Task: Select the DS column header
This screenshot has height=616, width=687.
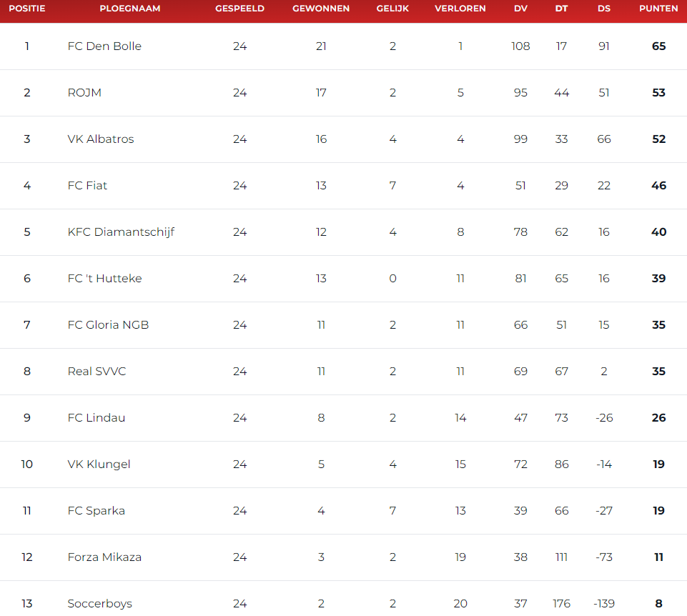Action: [604, 9]
